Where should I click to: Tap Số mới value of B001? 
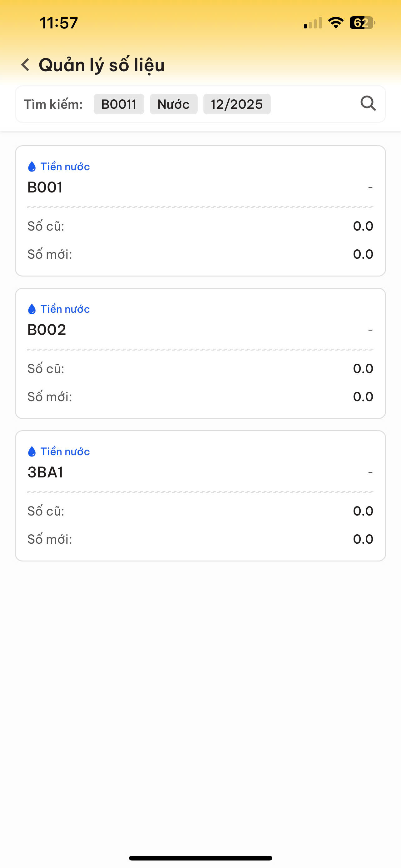pyautogui.click(x=363, y=254)
